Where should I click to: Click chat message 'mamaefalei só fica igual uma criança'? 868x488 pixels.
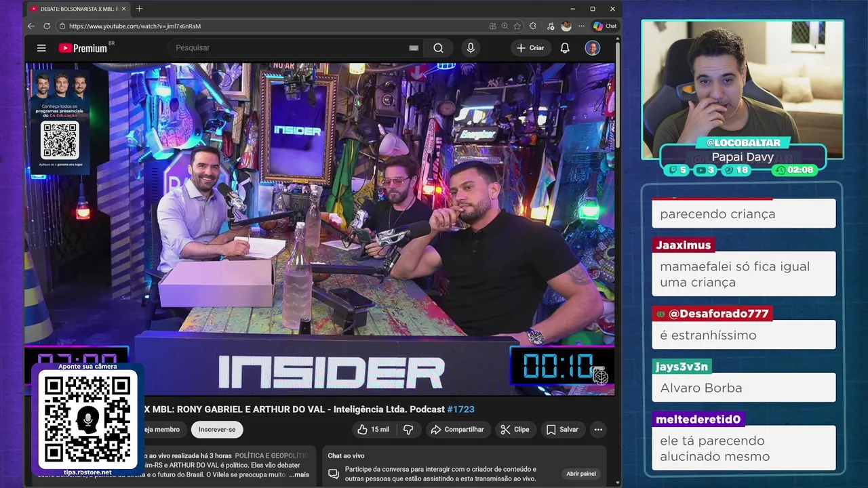744,274
